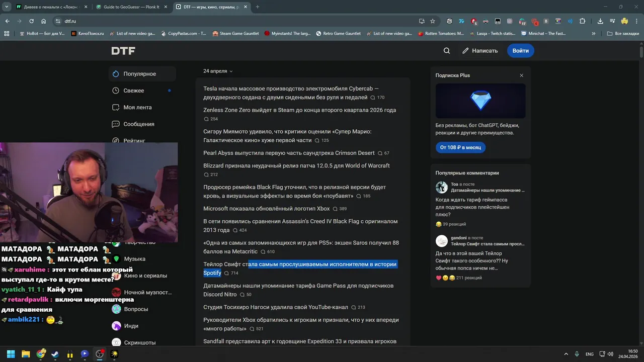Show hidden tray icons with the chevron
The image size is (644, 362).
point(566,354)
